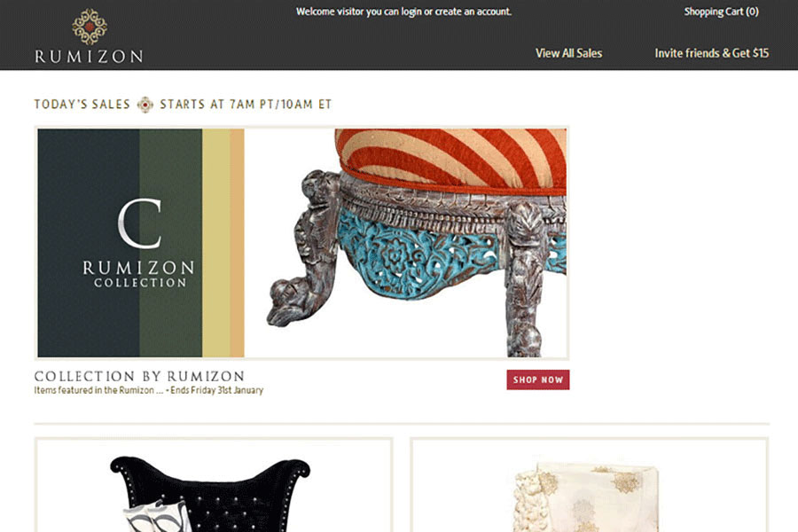The width and height of the screenshot is (798, 532).
Task: Open View All Sales menu item
Action: [568, 53]
